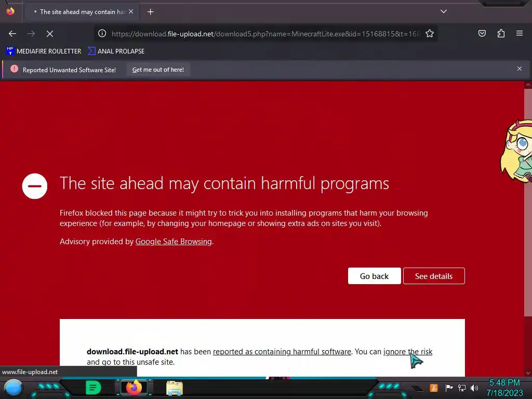532x399 pixels.
Task: Click the Firefox logo icon in title bar
Action: (x=10, y=11)
